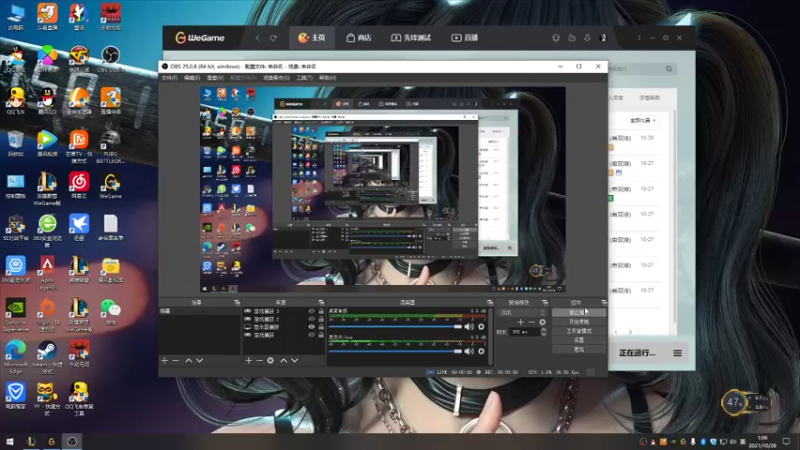Image resolution: width=800 pixels, height=450 pixels.
Task: Remove scene transition with minus icon
Action: tap(532, 322)
